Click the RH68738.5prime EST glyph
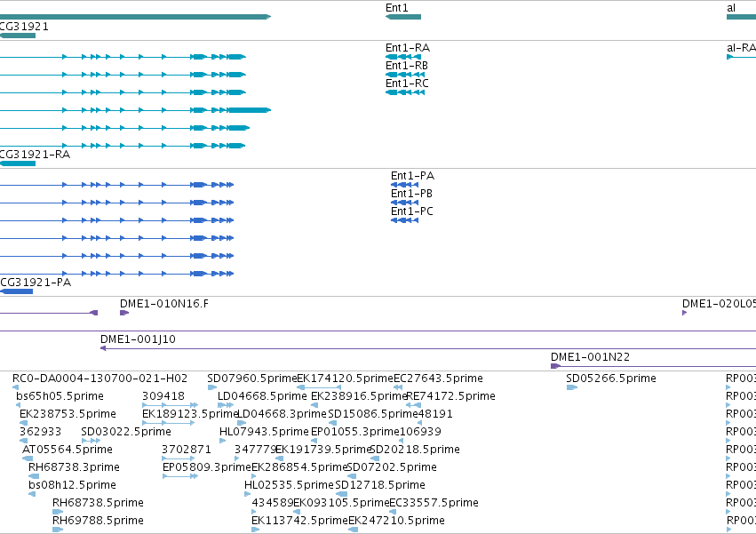756x534 pixels. 58,512
